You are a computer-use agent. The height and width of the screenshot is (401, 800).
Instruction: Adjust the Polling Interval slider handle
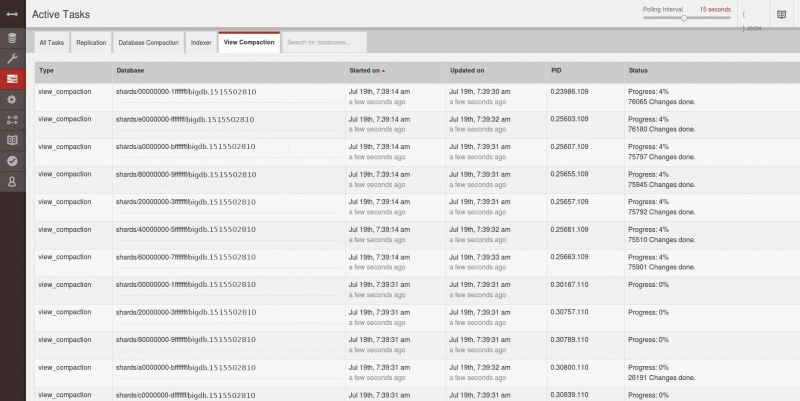(684, 17)
